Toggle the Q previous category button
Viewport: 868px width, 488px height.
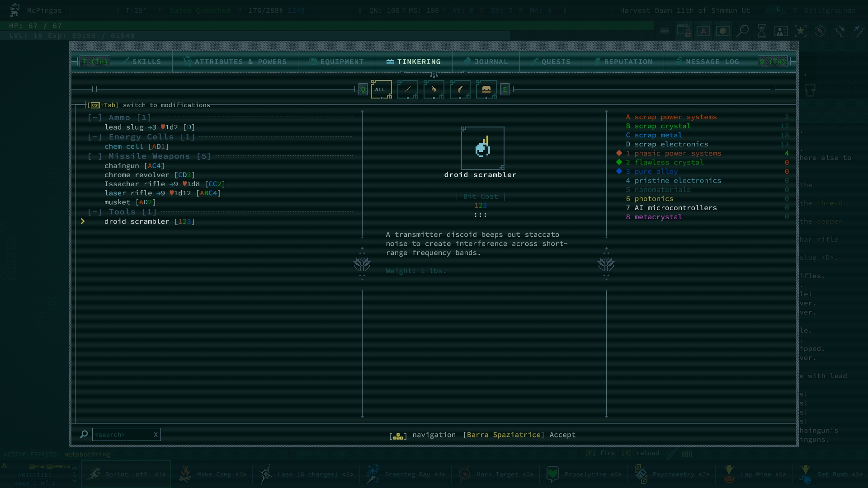tap(363, 89)
